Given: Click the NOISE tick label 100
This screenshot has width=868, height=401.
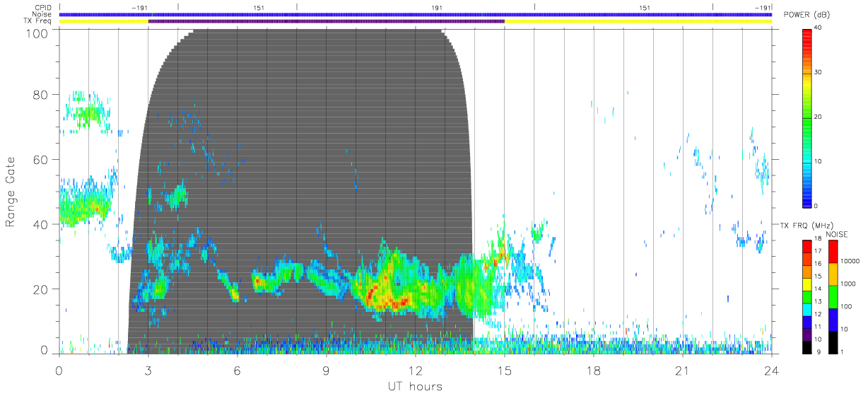Looking at the screenshot, I should coord(846,306).
